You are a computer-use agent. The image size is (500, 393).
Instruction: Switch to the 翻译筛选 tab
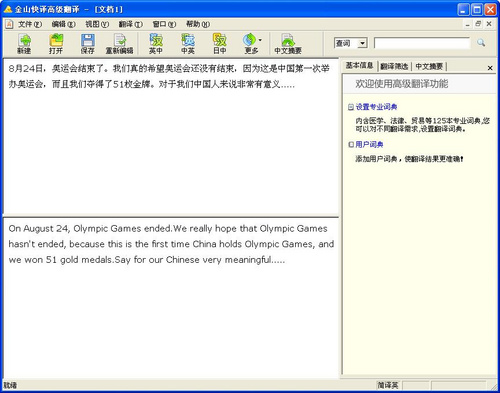pyautogui.click(x=394, y=66)
